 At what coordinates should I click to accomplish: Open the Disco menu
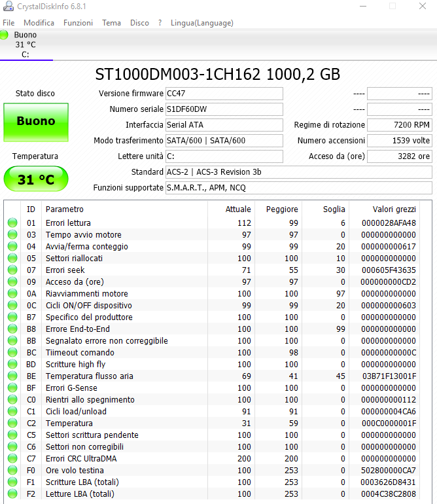point(139,23)
